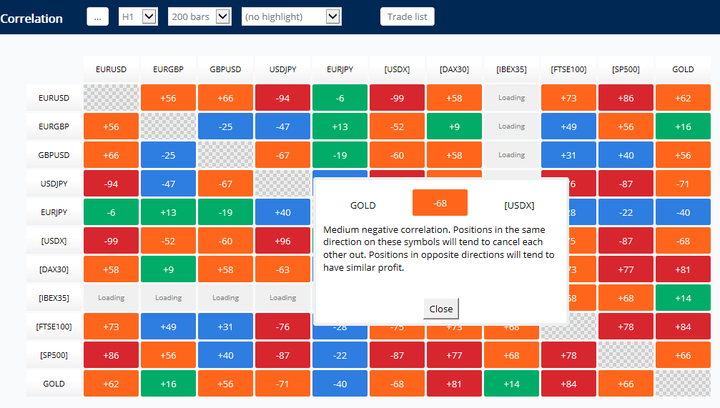Screen dimensions: 720x408
Task: Click EURUSD/USDJPY cell showing -94
Action: click(282, 98)
